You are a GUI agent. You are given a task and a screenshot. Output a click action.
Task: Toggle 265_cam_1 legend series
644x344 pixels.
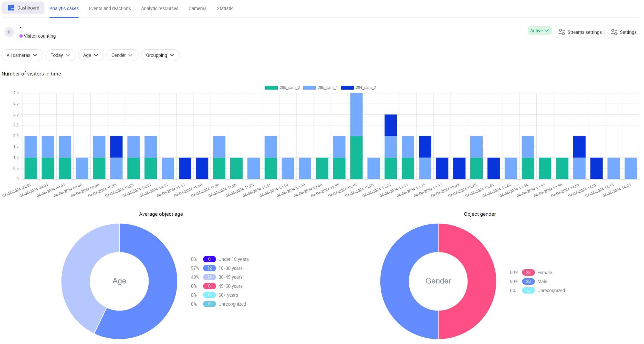[320, 88]
